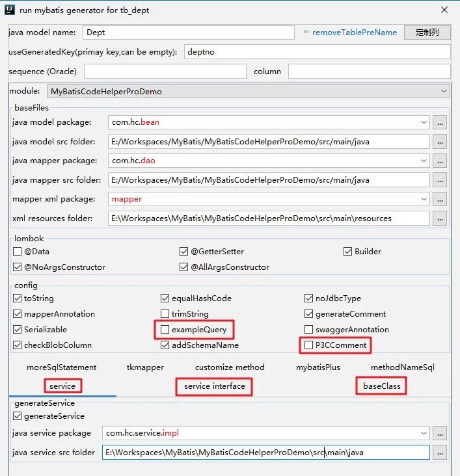Open the module dropdown MyBatisCodeHelperProDemo
The width and height of the screenshot is (460, 476).
[249, 92]
